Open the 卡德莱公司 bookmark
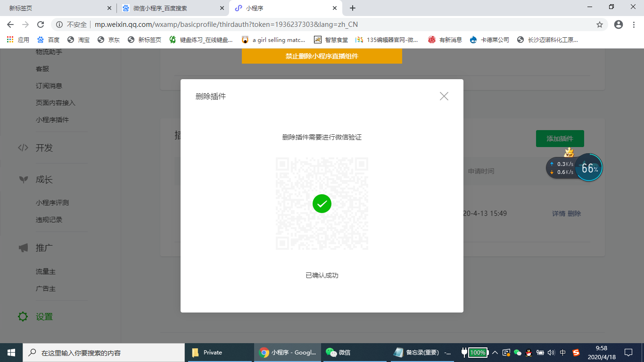This screenshot has height=362, width=644. tap(489, 40)
